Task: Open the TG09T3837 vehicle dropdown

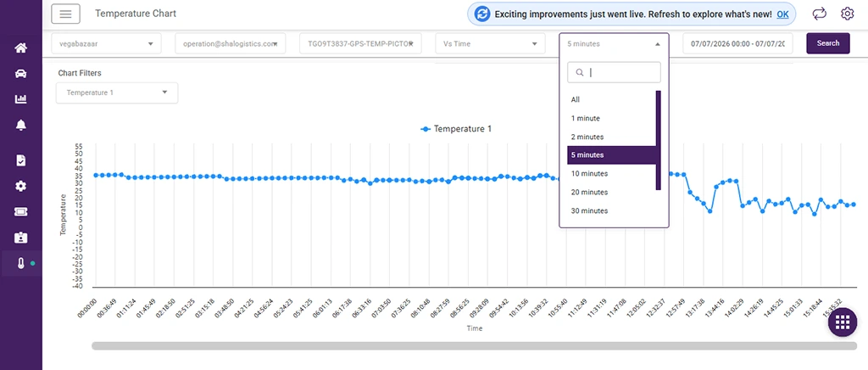Action: pos(361,44)
